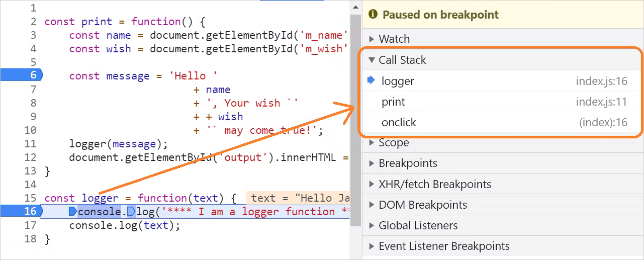Screen dimensions: 644x260
Task: Click the inline breakpoint marker before console
Action: tap(72, 211)
